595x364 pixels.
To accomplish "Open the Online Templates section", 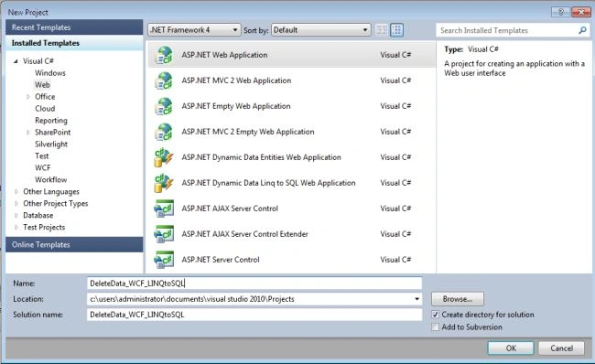I will pos(74,245).
